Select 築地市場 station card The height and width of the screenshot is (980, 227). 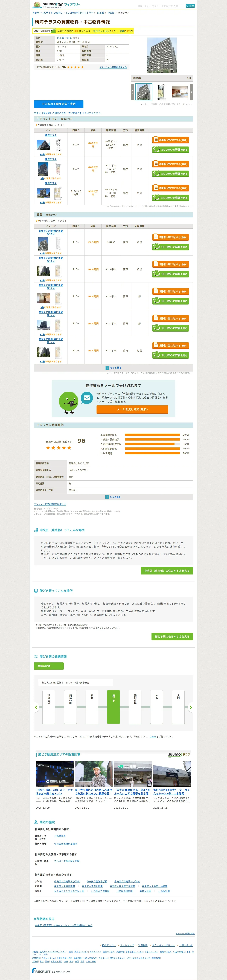tap(135, 707)
